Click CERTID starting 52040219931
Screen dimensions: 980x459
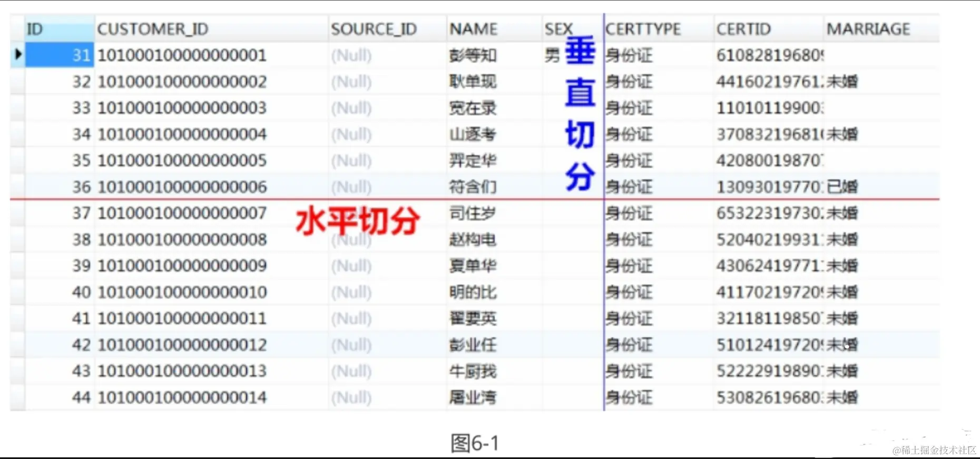770,240
